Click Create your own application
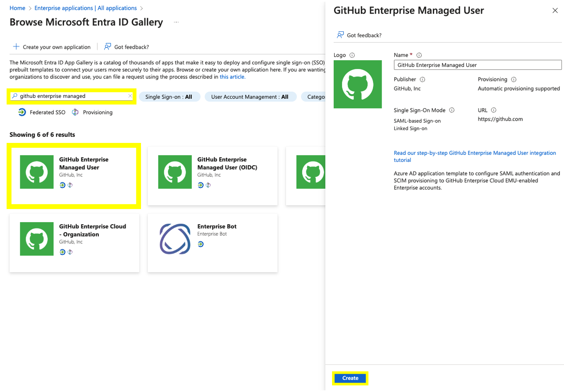The width and height of the screenshot is (564, 392). pos(57,47)
